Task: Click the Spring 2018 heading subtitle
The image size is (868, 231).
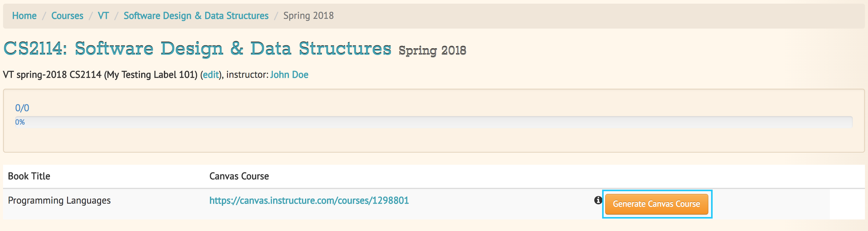Action: click(x=432, y=50)
